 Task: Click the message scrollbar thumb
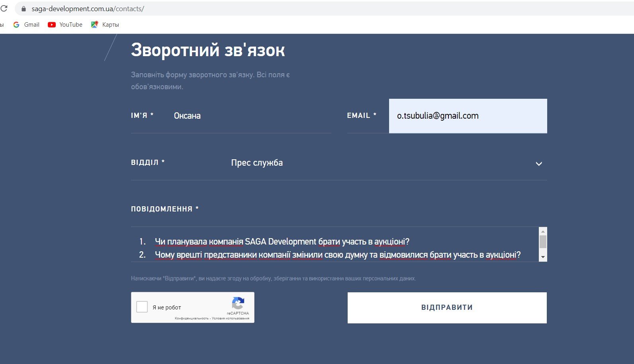[x=543, y=242]
